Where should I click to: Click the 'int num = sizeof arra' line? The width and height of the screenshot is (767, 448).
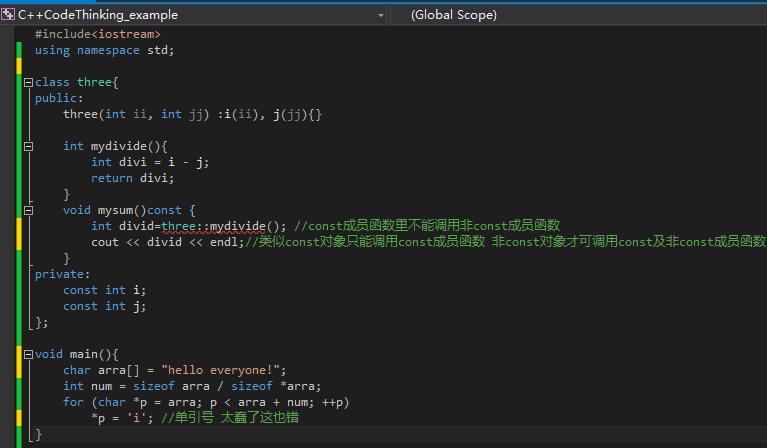pos(192,386)
